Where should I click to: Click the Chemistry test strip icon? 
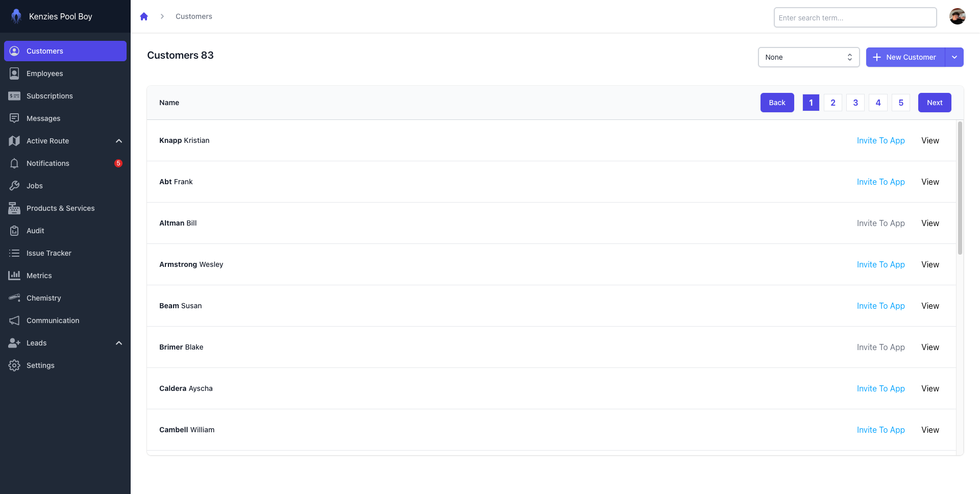tap(14, 298)
